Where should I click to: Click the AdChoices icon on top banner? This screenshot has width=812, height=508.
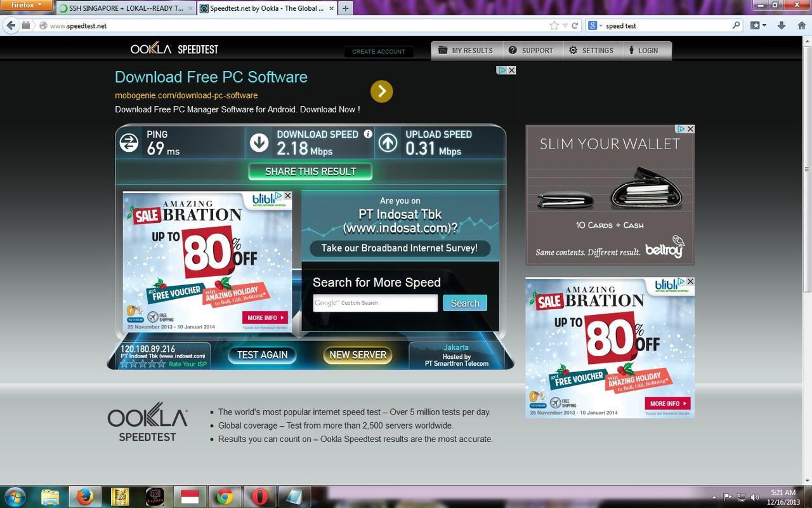[501, 70]
